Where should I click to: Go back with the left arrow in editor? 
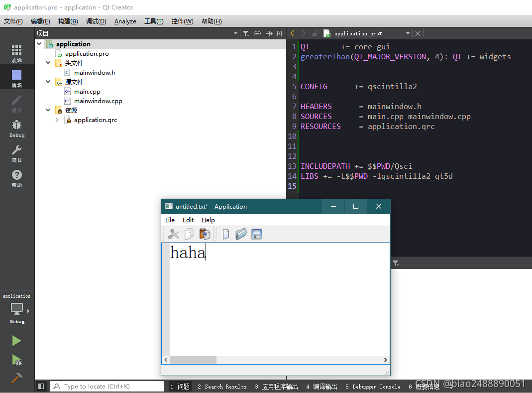[x=292, y=34]
